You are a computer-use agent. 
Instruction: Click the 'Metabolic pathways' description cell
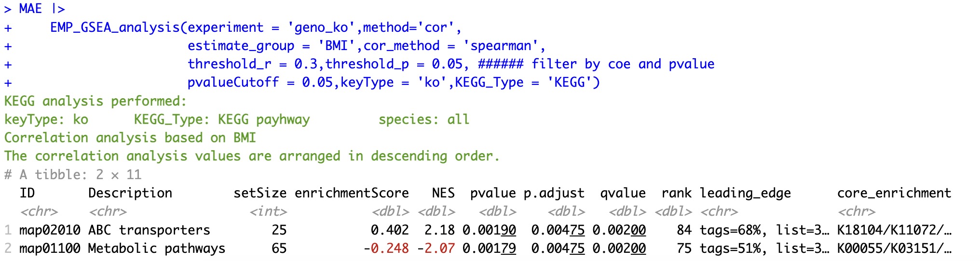tap(156, 248)
